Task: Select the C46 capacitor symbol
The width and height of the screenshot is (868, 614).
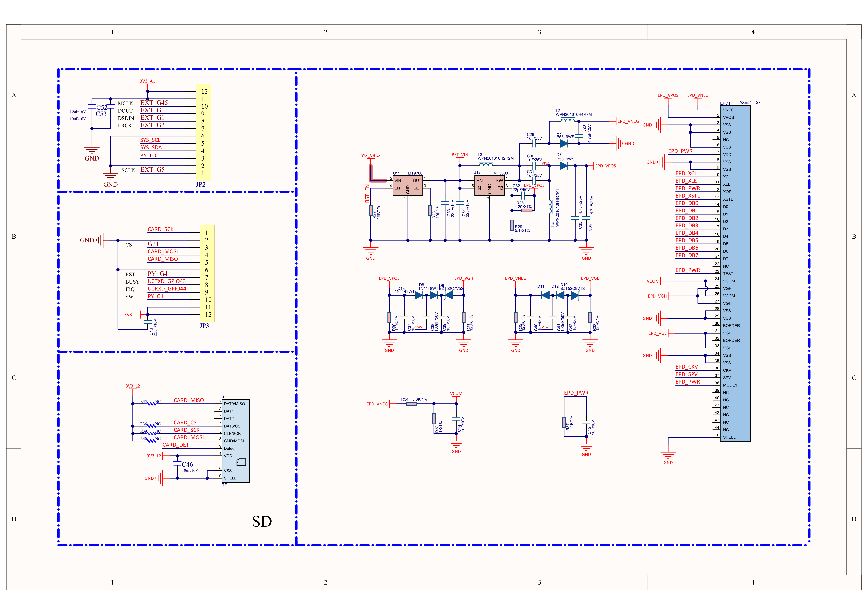Action: (x=177, y=463)
